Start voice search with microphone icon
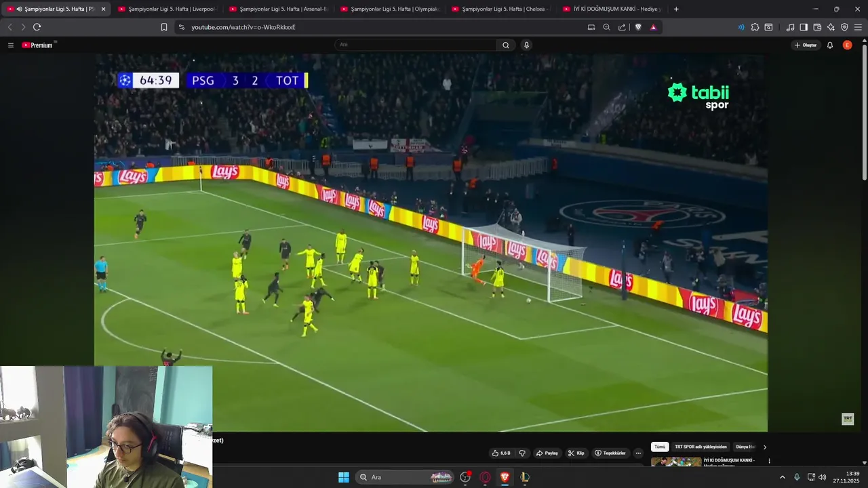This screenshot has width=868, height=488. tap(526, 45)
